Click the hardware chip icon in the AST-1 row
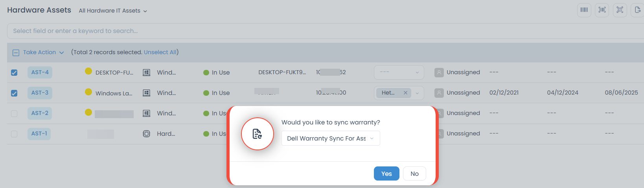 (146, 134)
